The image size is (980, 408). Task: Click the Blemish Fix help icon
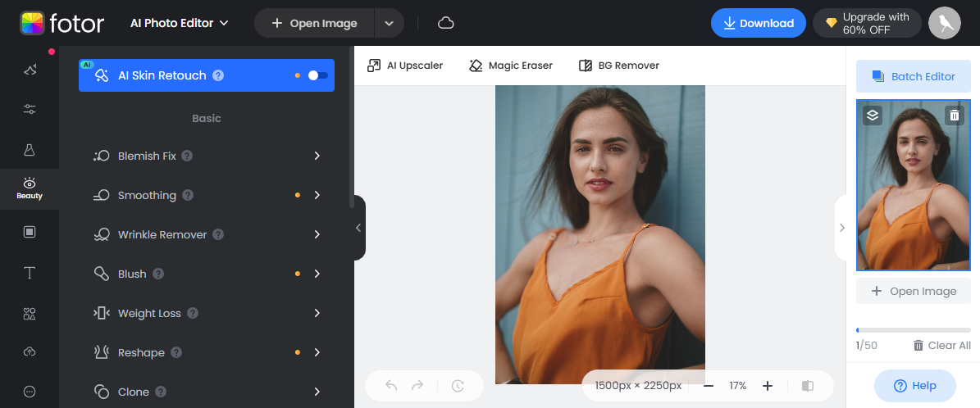coord(187,156)
